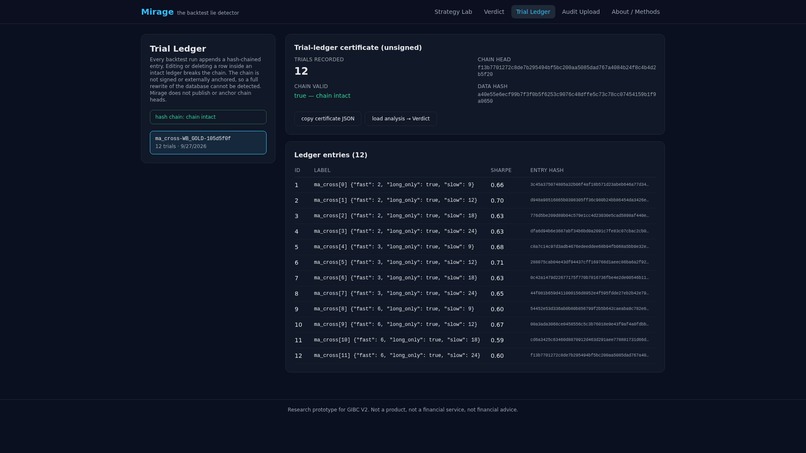Select ledger row ma_cross[9] label

tap(395, 324)
